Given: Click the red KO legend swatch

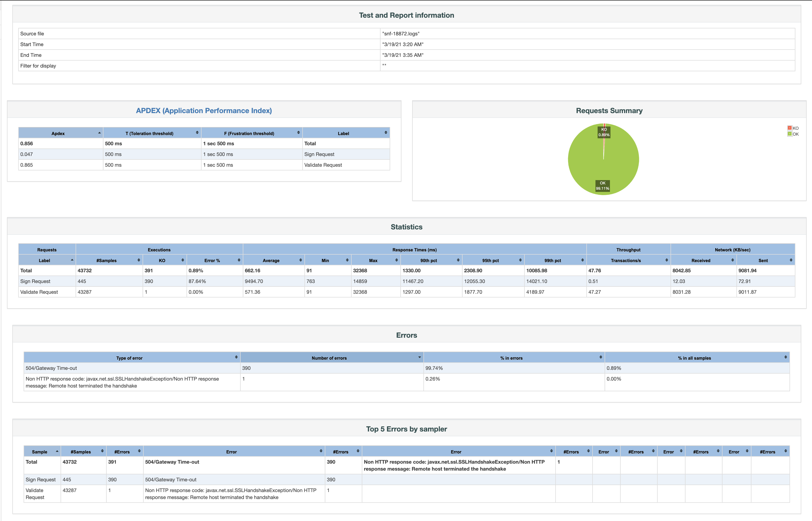Looking at the screenshot, I should pyautogui.click(x=790, y=128).
